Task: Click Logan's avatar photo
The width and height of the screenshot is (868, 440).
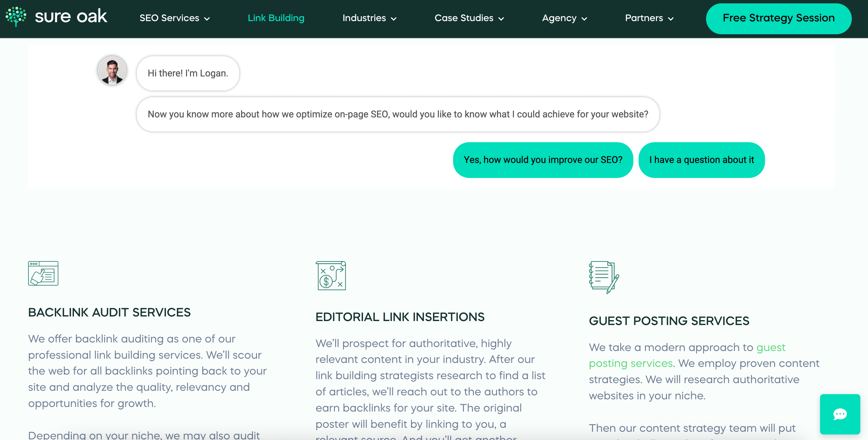Action: [112, 71]
